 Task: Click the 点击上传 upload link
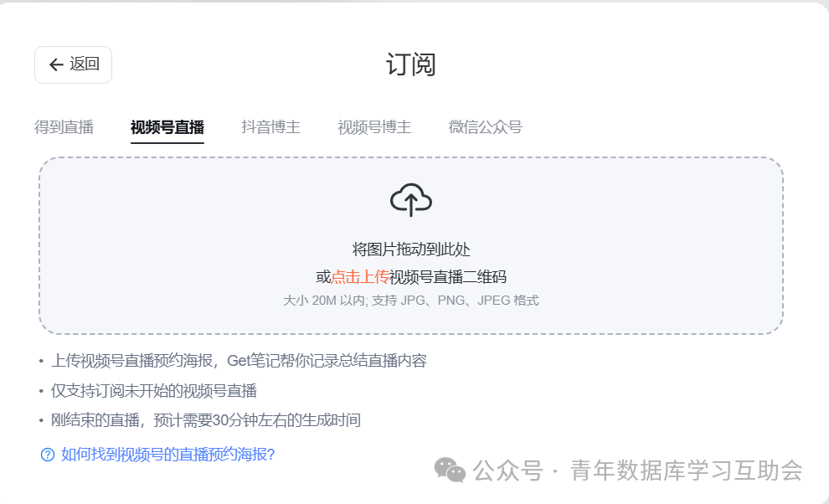click(x=359, y=276)
